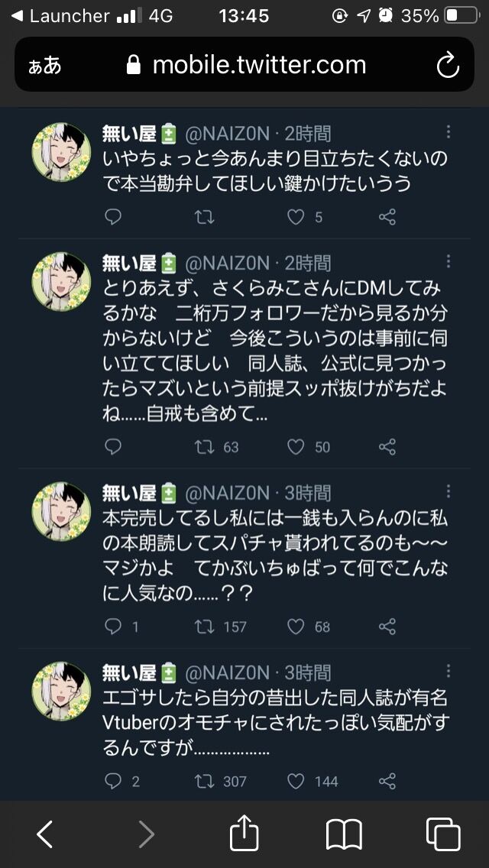
Task: Open more options on the エゴサ tweet
Action: click(448, 671)
